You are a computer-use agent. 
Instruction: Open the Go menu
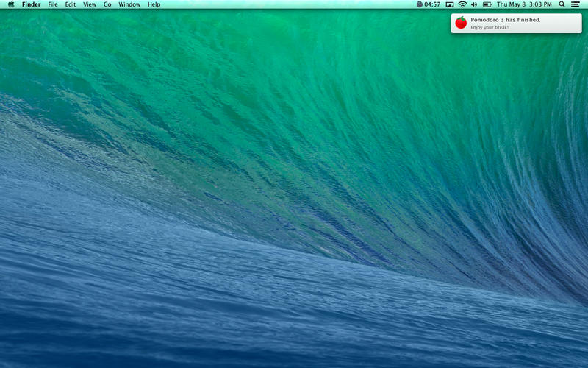tap(107, 4)
